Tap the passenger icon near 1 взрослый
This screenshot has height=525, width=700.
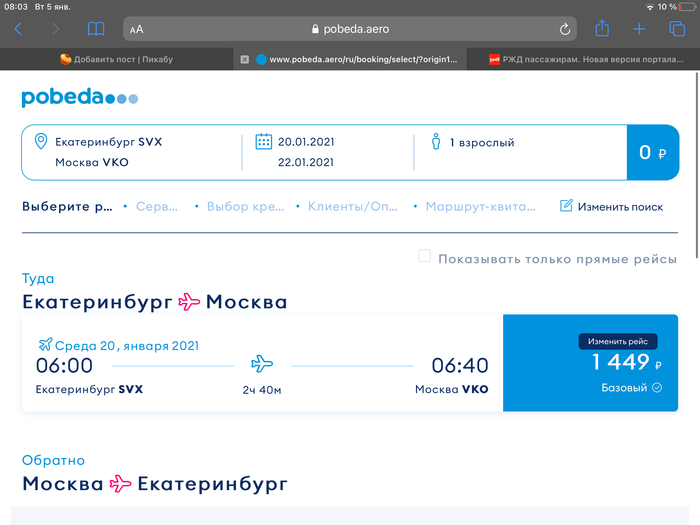[x=435, y=142]
